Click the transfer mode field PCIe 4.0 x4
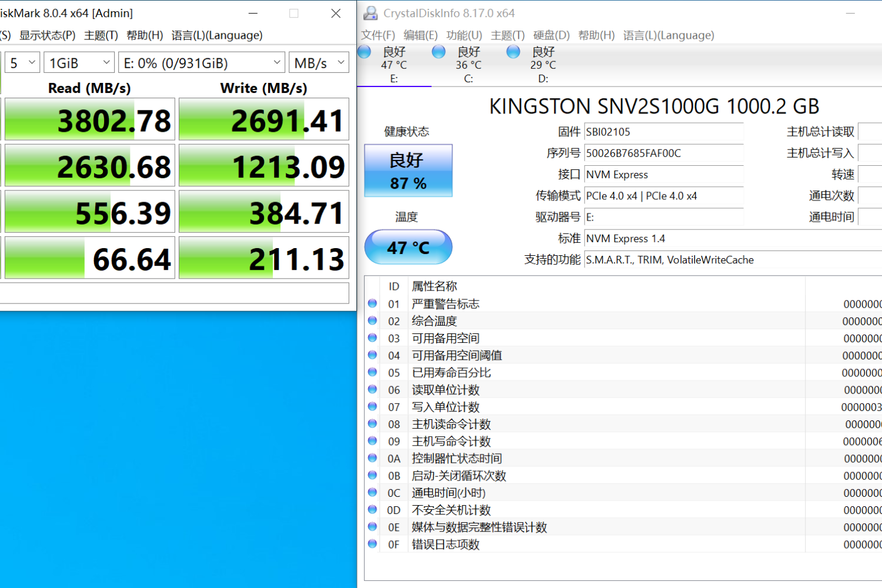Screen dimensions: 882x588 [x=664, y=196]
